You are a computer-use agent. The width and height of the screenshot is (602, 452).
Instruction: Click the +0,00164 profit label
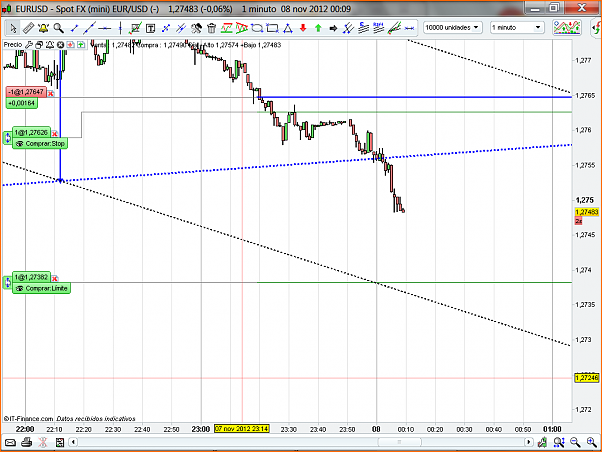22,103
